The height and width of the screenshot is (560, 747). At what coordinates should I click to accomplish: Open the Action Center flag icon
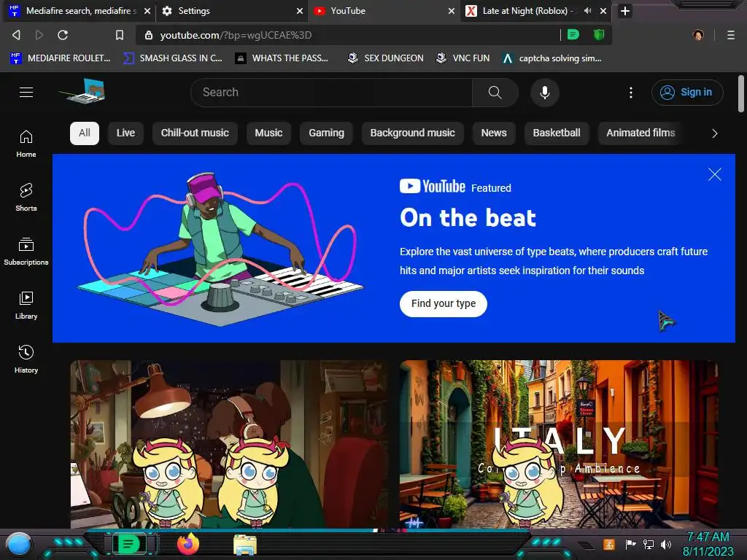tap(630, 544)
